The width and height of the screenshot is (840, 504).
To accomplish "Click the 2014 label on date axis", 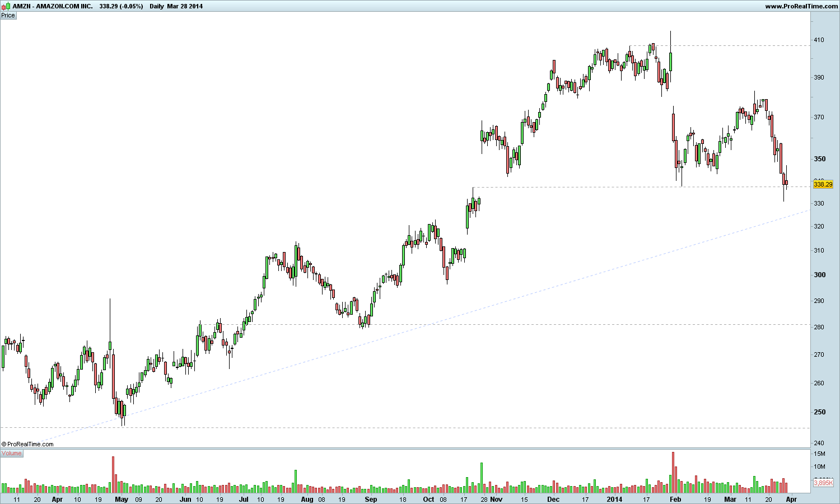I will click(615, 499).
